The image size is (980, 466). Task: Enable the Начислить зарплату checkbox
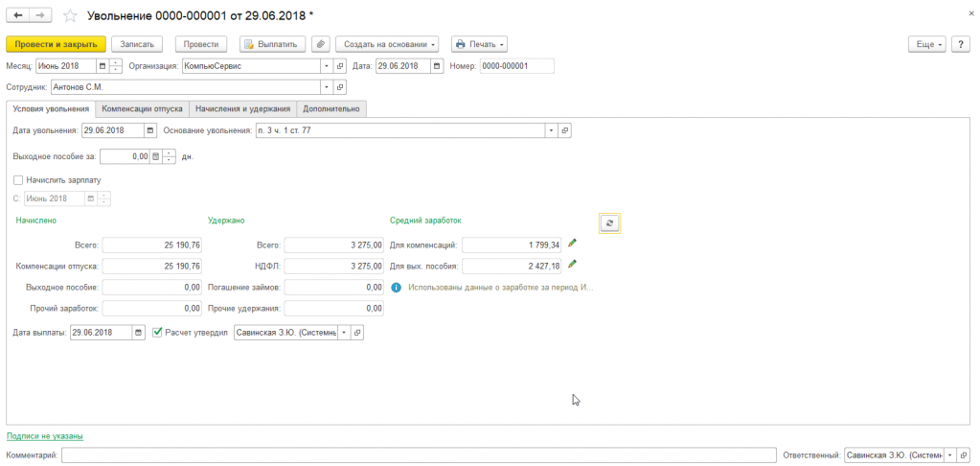click(x=18, y=179)
